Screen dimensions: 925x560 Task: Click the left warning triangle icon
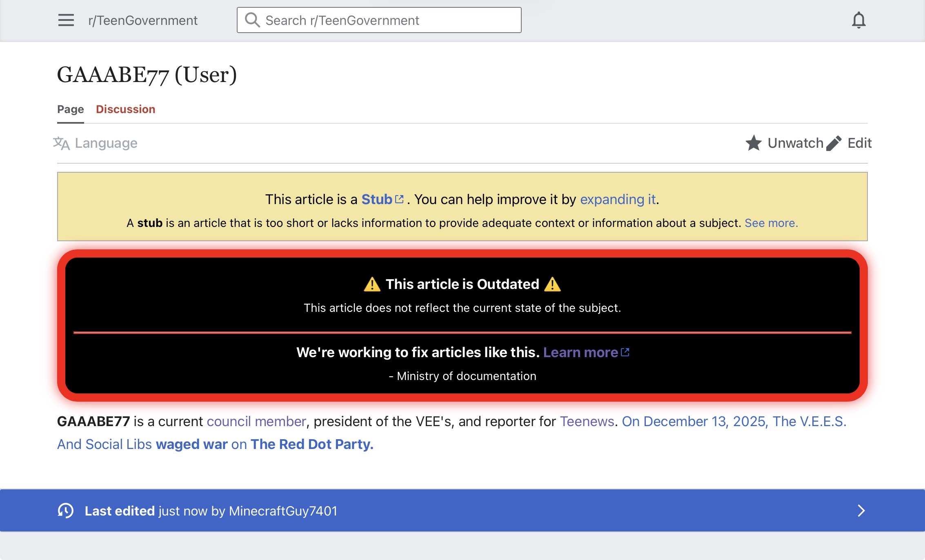pos(372,284)
